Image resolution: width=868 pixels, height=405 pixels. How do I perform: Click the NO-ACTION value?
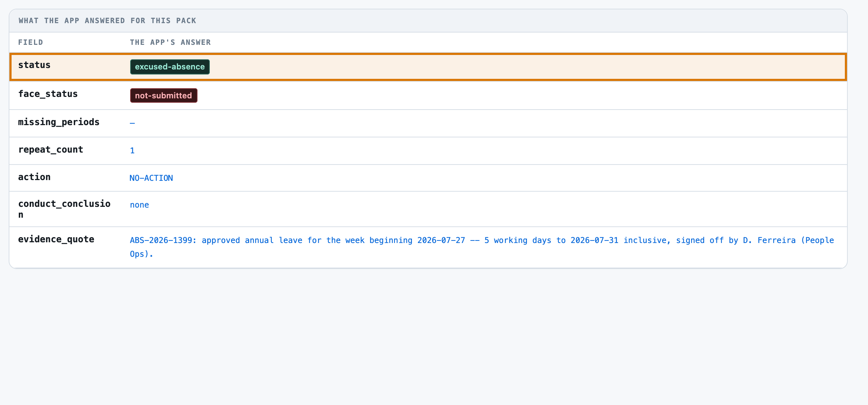pos(151,178)
